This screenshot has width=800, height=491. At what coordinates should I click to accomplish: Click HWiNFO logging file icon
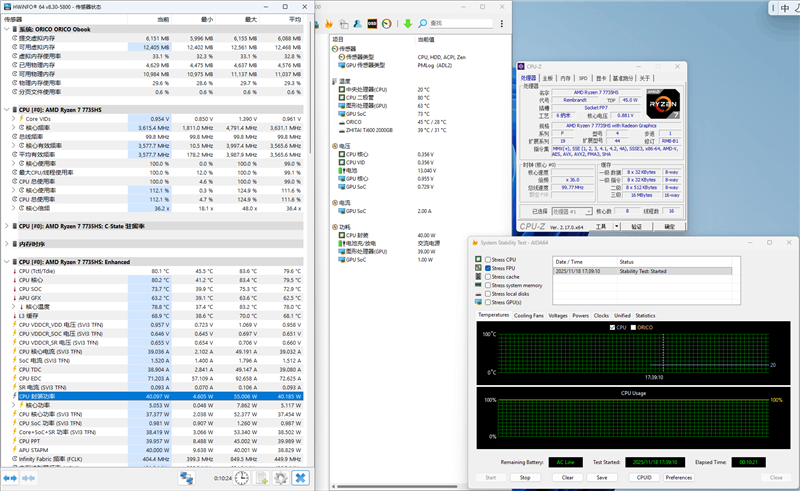[262, 478]
